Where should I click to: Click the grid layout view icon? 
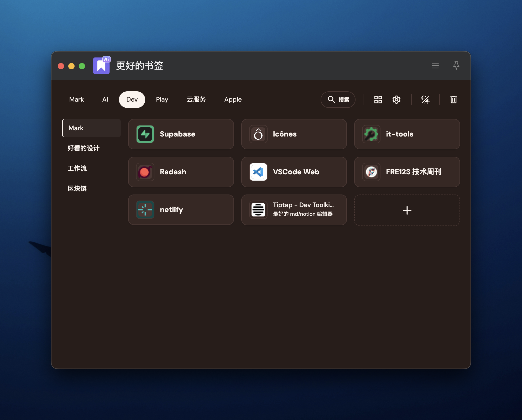[378, 99]
